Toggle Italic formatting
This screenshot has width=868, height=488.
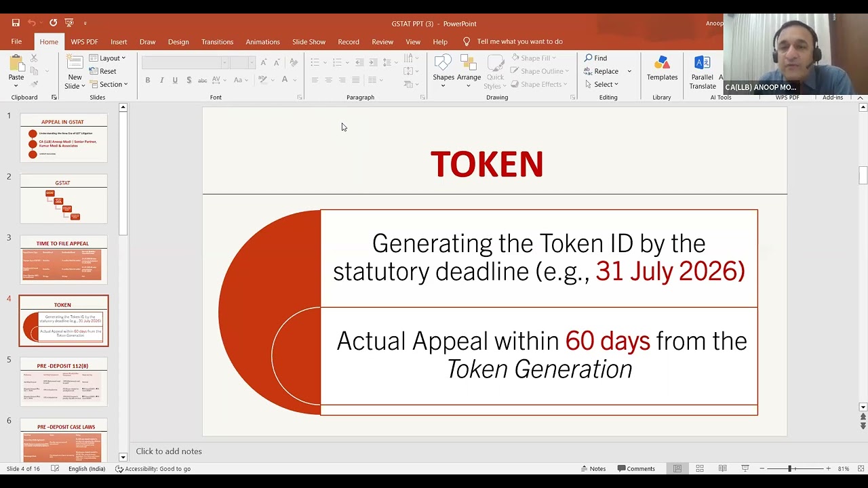(x=161, y=80)
